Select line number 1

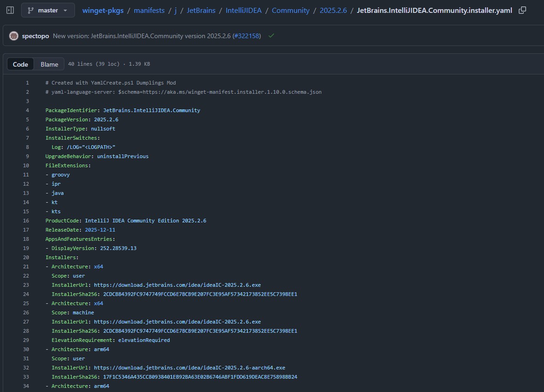27,83
